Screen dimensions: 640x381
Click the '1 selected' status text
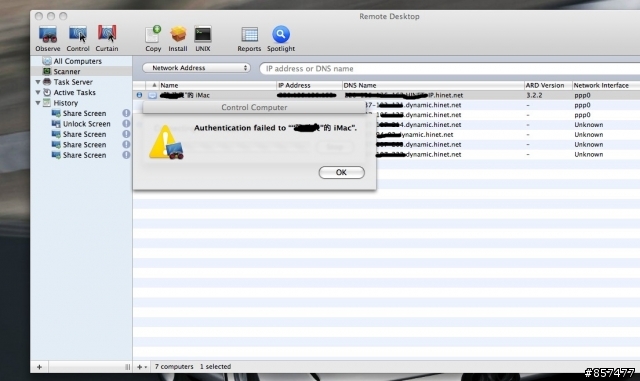click(215, 366)
